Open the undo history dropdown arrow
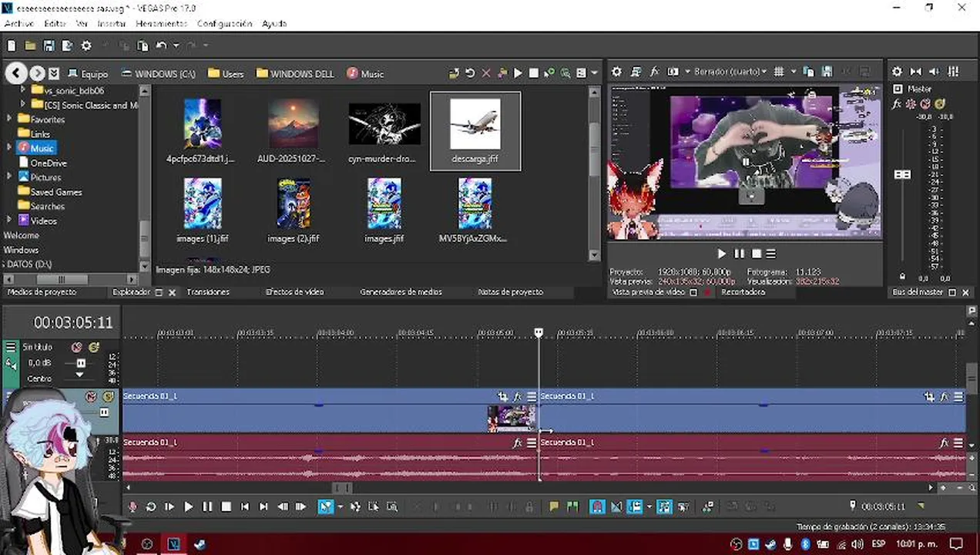The width and height of the screenshot is (980, 555). click(175, 46)
